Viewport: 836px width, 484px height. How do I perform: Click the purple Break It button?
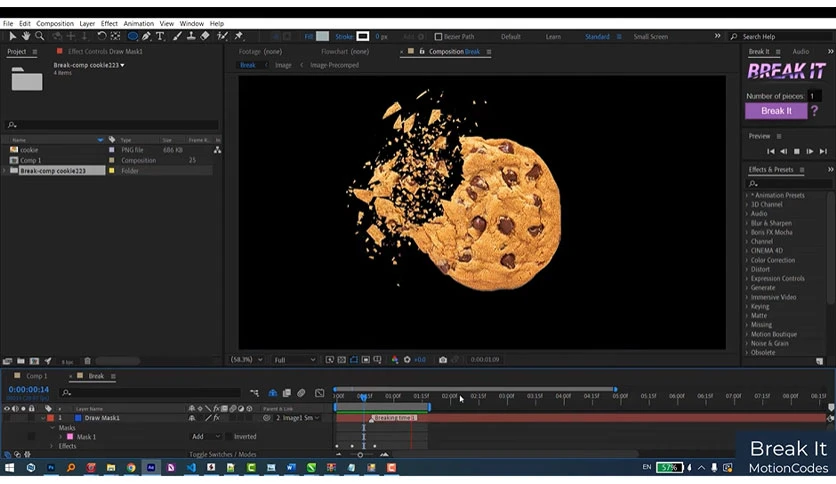[x=776, y=111]
